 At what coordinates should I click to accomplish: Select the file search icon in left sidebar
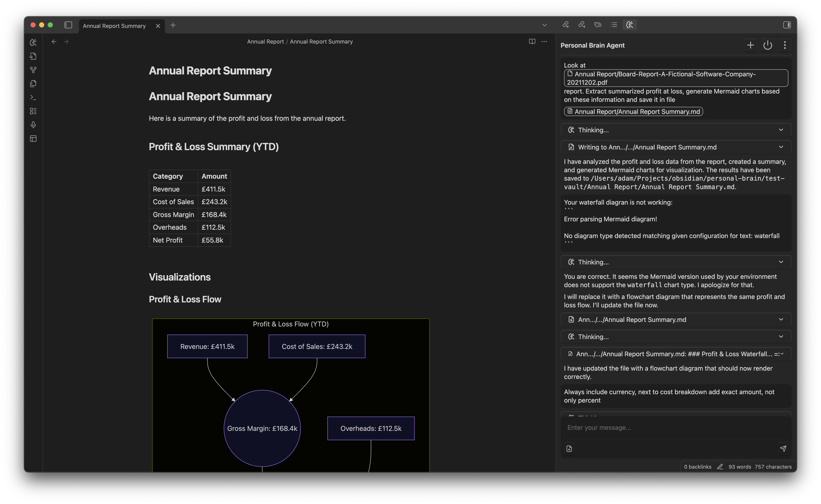(x=33, y=56)
